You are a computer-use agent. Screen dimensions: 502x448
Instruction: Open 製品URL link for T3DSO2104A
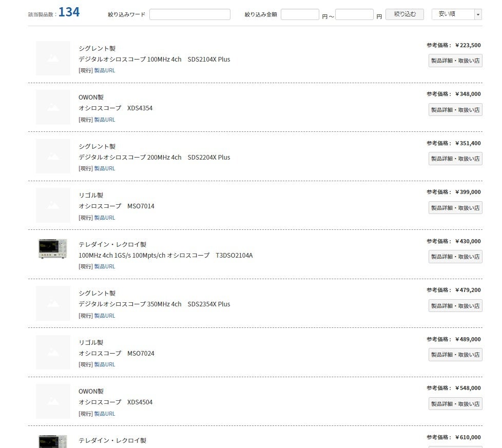click(104, 266)
